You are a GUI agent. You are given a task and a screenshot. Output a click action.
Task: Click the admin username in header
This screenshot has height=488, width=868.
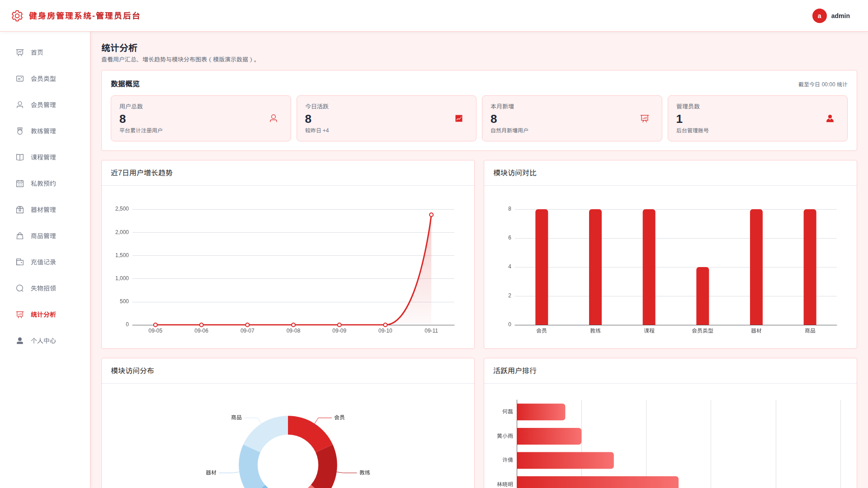coord(840,16)
